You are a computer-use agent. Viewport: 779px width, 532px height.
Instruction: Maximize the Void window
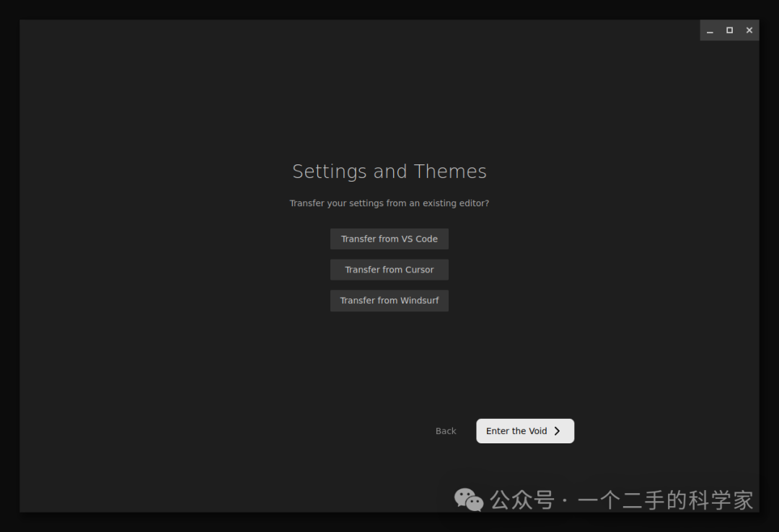coord(729,30)
